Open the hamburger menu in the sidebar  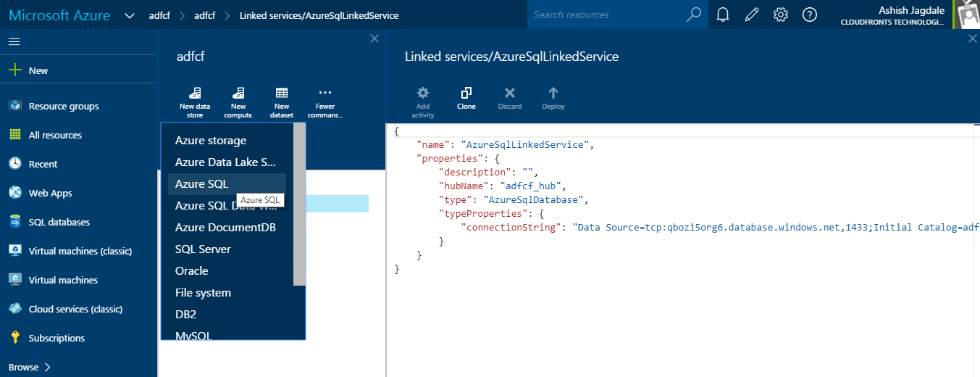(x=14, y=42)
